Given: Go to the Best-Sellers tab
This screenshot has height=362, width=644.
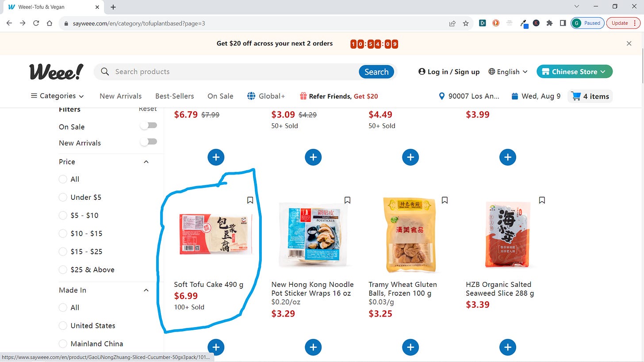Looking at the screenshot, I should (175, 96).
